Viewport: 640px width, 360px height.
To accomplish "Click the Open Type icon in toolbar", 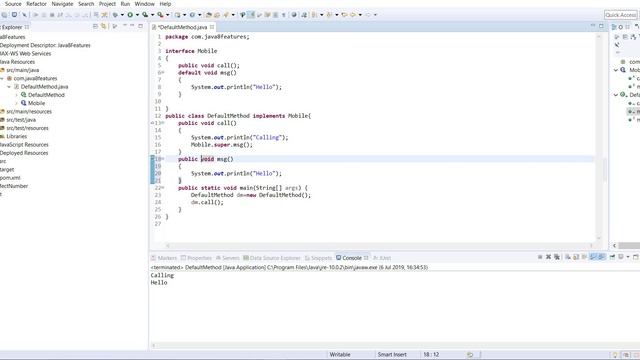I will [208, 15].
